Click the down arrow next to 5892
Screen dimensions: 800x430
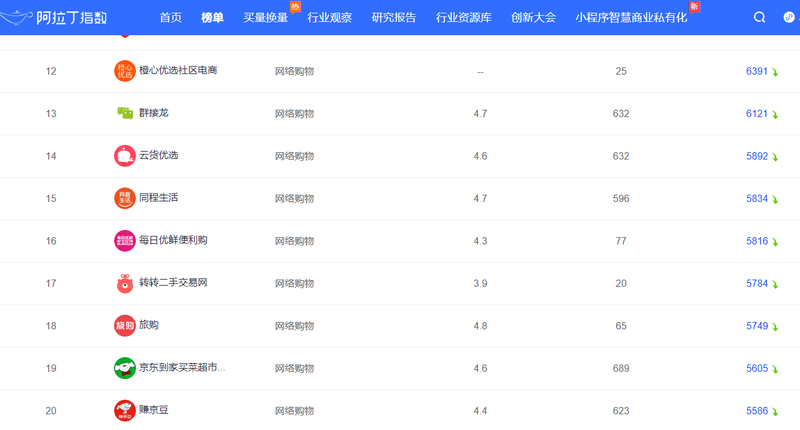774,157
